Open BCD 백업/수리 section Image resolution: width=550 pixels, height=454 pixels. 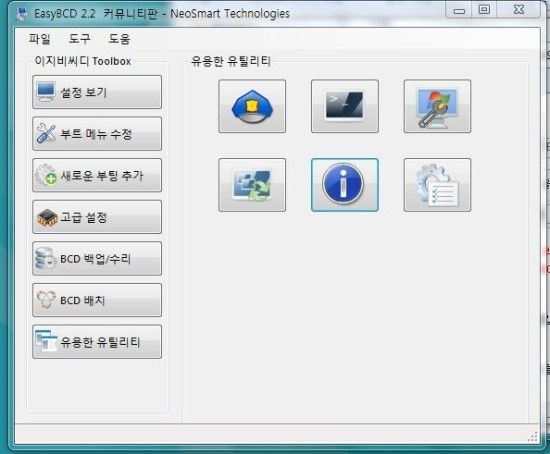pos(97,259)
